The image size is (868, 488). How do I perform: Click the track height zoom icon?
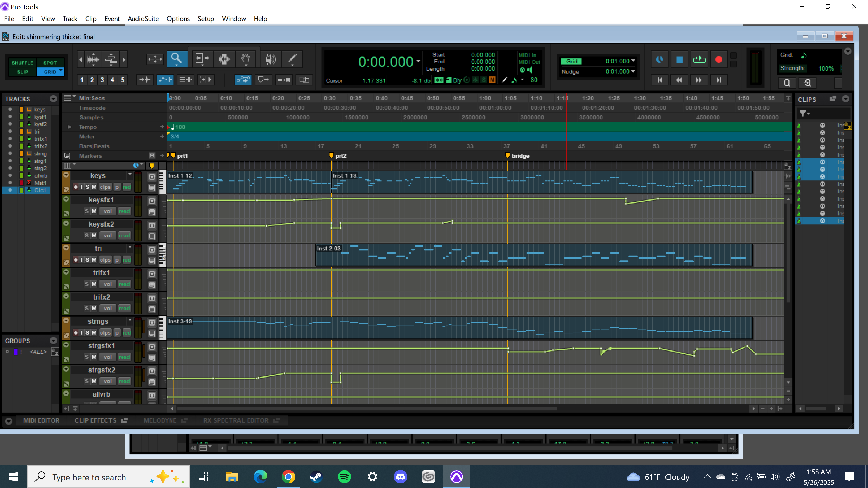(111, 60)
